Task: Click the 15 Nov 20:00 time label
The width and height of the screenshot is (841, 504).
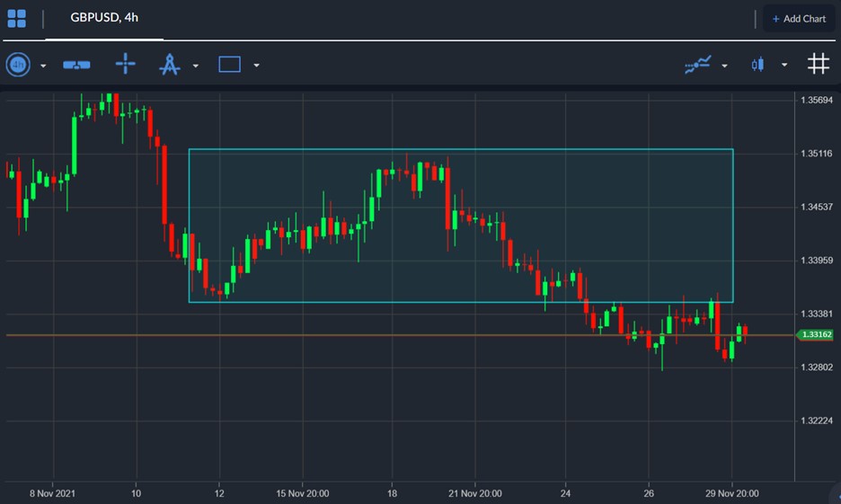Action: pyautogui.click(x=303, y=493)
